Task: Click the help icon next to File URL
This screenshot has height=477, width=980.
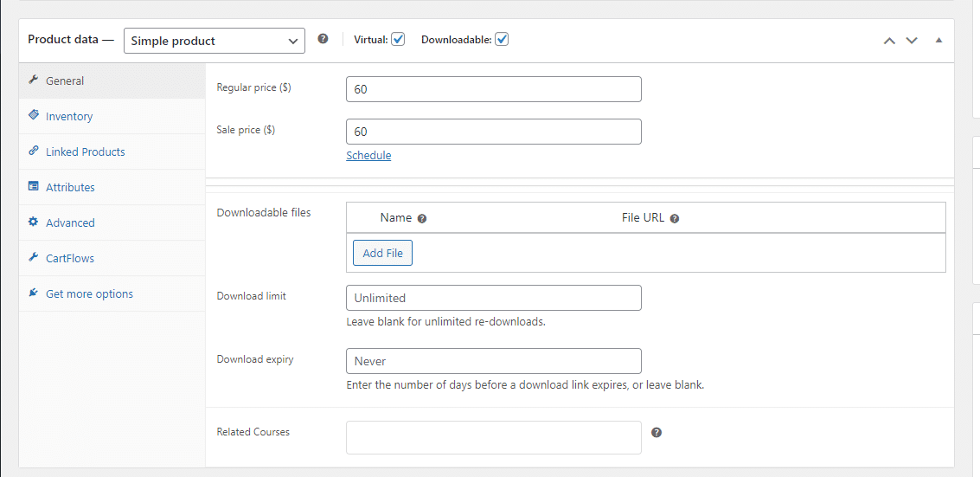Action: click(x=675, y=219)
